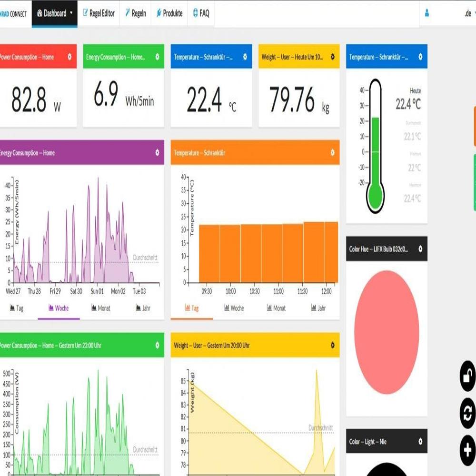
Task: Open the Regeln menu item
Action: pos(135,13)
